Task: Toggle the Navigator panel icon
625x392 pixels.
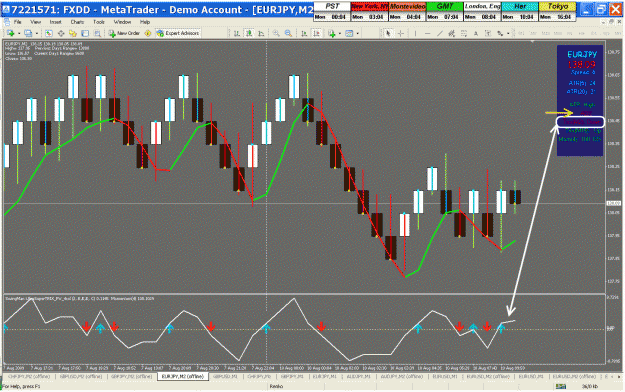Action: tap(73, 33)
